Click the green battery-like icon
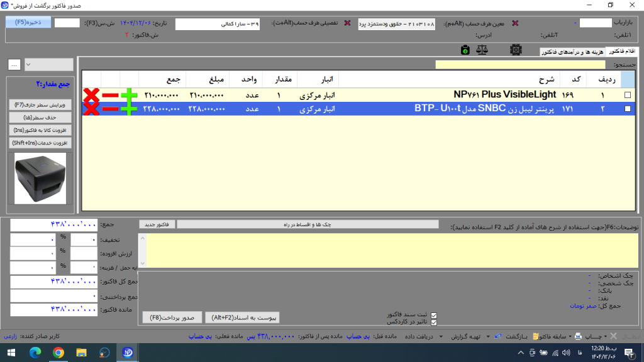 pos(464,50)
